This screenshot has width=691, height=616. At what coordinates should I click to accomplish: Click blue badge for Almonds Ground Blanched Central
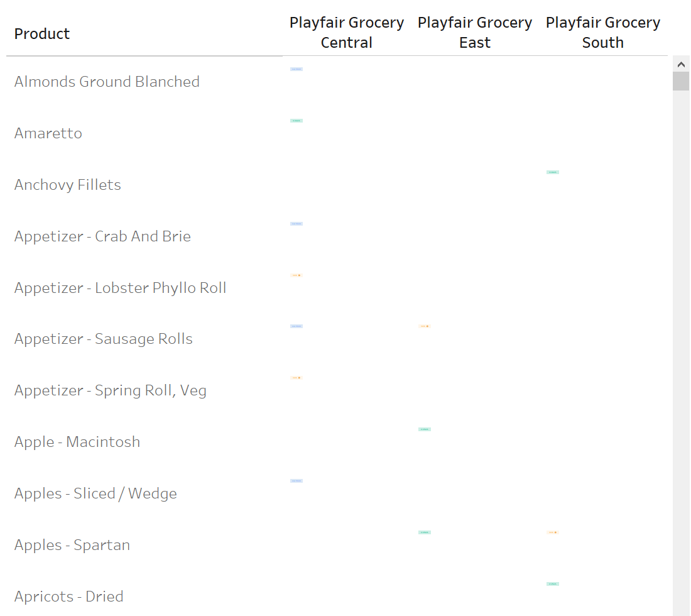[297, 69]
